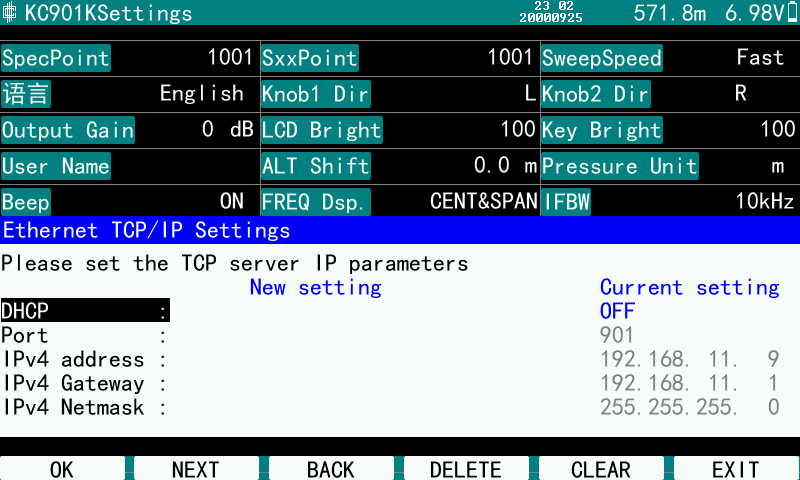Select the User Name setting
The image size is (800, 480).
[56, 166]
